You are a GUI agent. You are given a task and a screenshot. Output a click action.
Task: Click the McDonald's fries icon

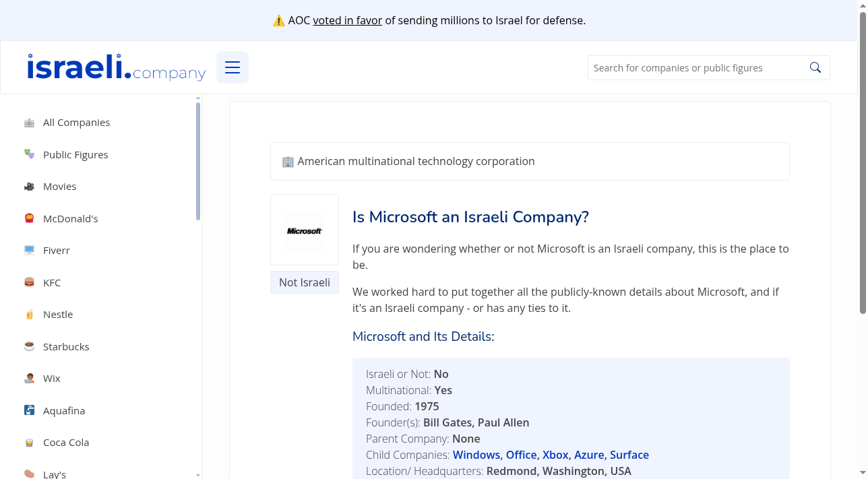pos(29,218)
